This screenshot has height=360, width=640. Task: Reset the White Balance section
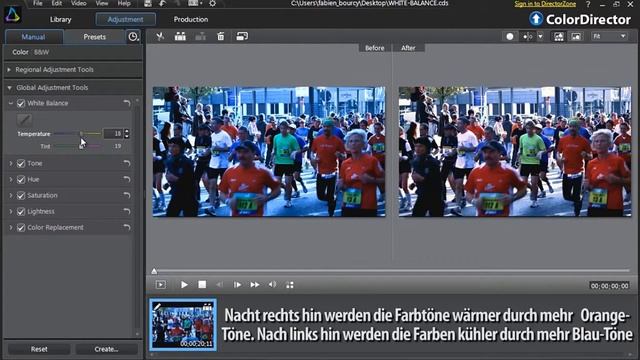[127, 103]
